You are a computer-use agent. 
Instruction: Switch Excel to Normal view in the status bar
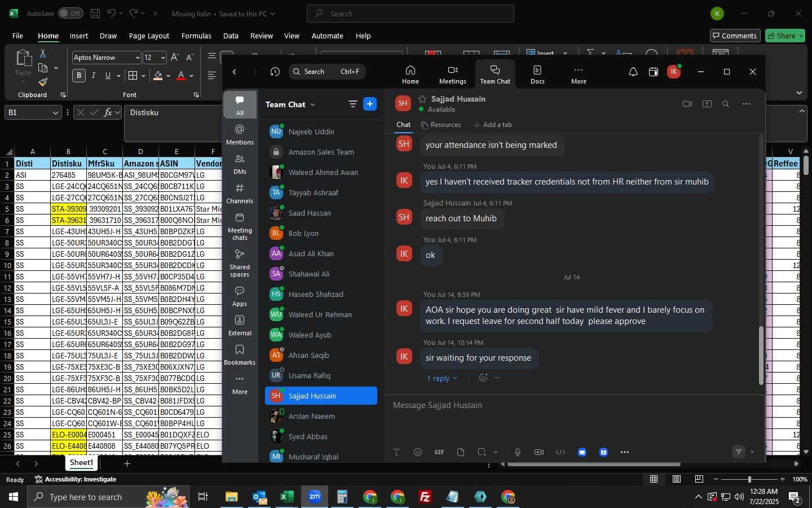point(654,479)
